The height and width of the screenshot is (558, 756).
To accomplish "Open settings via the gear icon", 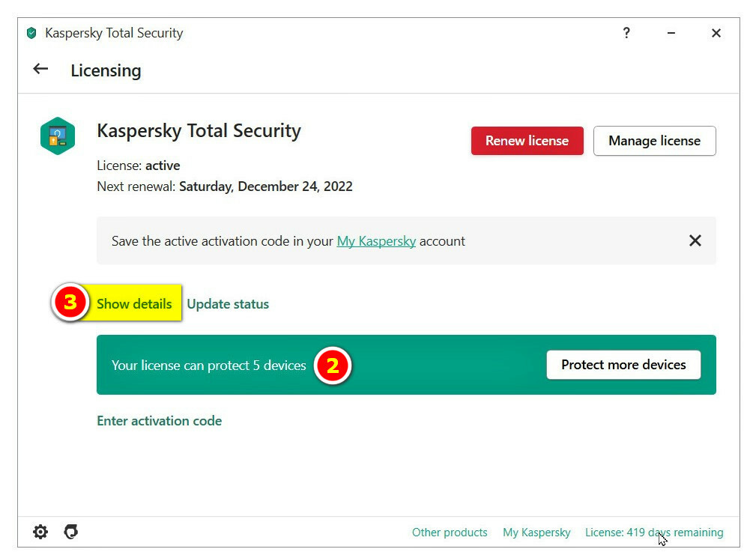I will pos(40,532).
